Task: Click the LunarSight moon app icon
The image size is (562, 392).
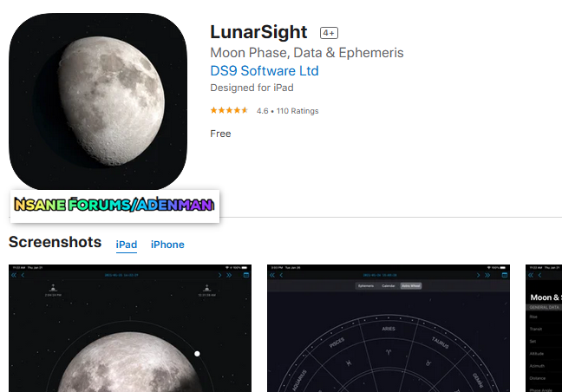Action: (98, 101)
